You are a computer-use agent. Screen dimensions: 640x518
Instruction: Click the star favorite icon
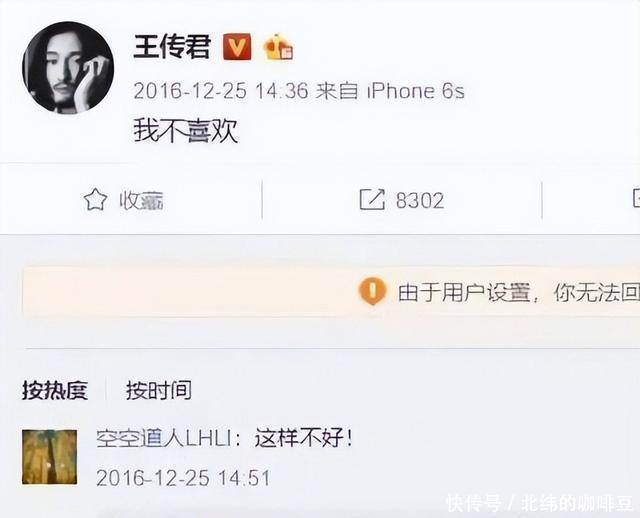pos(95,200)
